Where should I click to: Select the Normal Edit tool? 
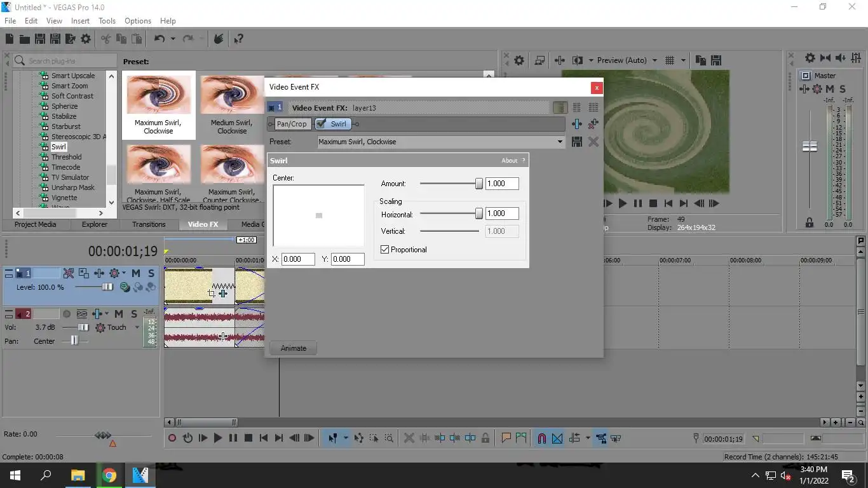pos(332,438)
